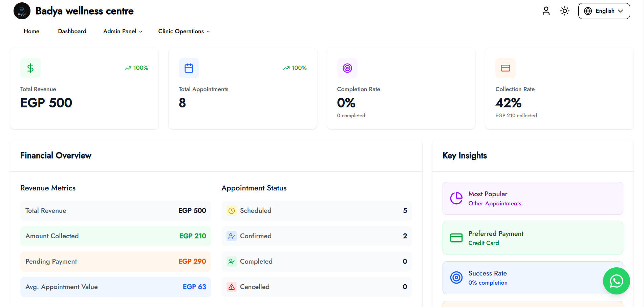The height and width of the screenshot is (307, 644).
Task: Click the dollar sign Total Revenue icon
Action: 30,68
